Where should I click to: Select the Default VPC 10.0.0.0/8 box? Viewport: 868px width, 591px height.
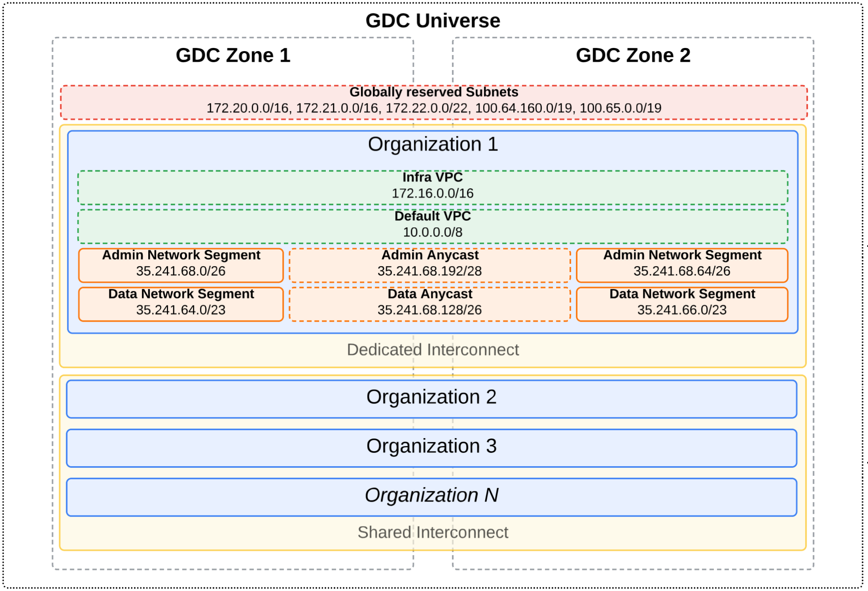[x=432, y=225]
